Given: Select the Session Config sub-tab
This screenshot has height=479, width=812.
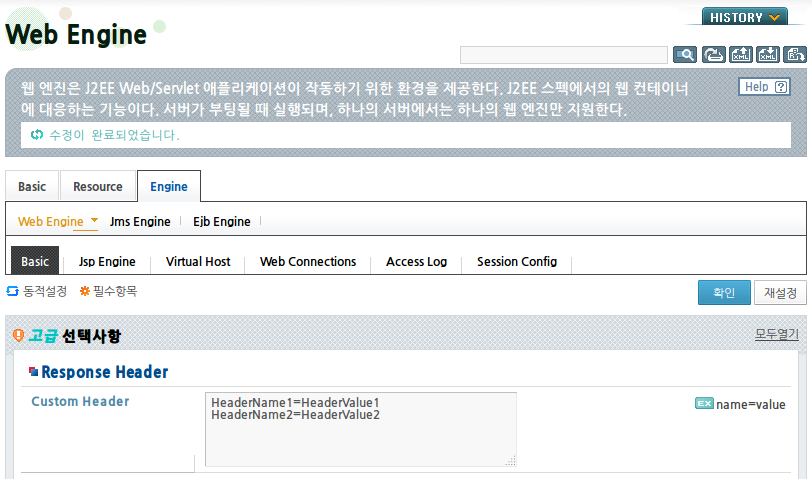Looking at the screenshot, I should pos(517,262).
